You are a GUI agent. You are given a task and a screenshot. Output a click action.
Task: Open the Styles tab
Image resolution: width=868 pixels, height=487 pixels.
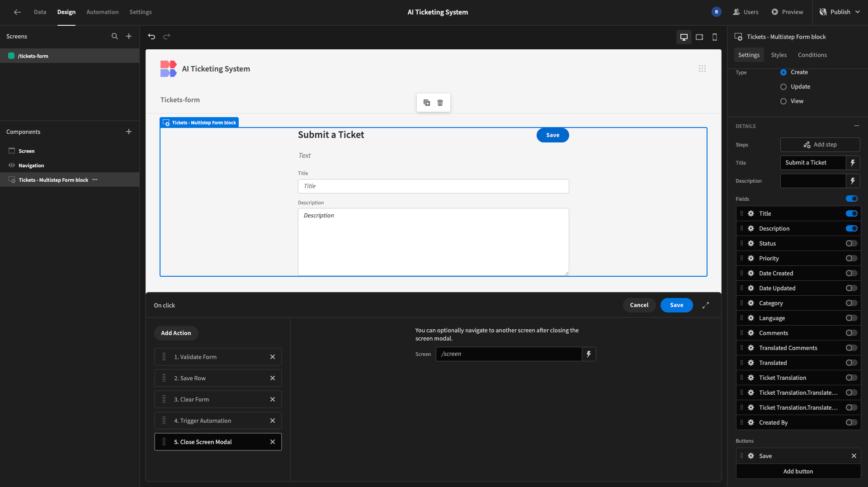[778, 55]
